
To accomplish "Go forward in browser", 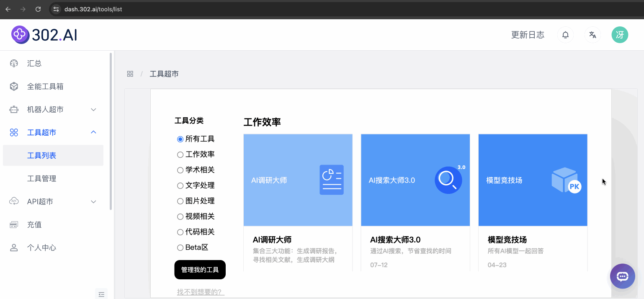I will pyautogui.click(x=23, y=9).
